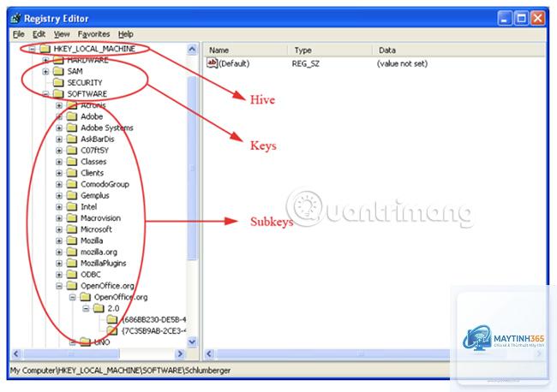Open the Edit menu
The height and width of the screenshot is (392, 557).
(x=39, y=34)
